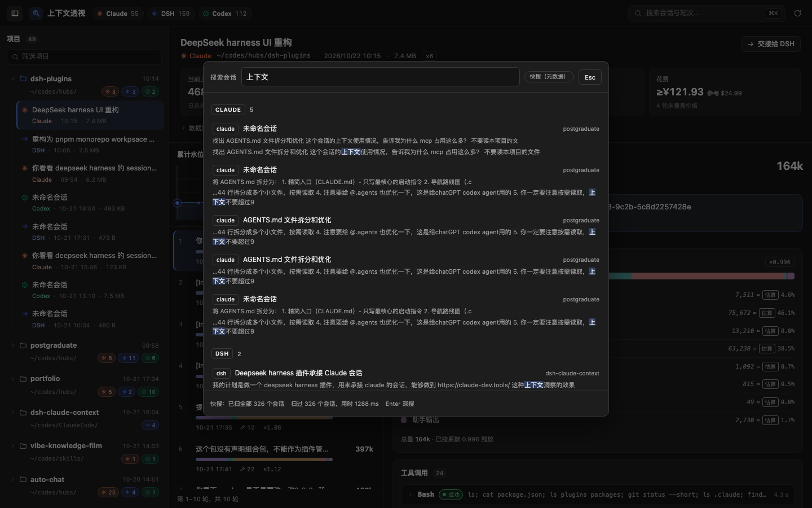Click the folder icon beside portfolio

click(x=23, y=379)
